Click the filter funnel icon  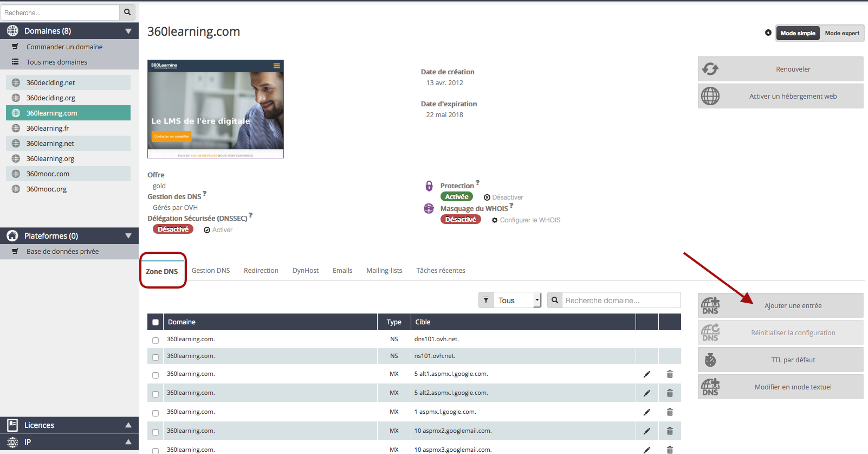point(486,300)
